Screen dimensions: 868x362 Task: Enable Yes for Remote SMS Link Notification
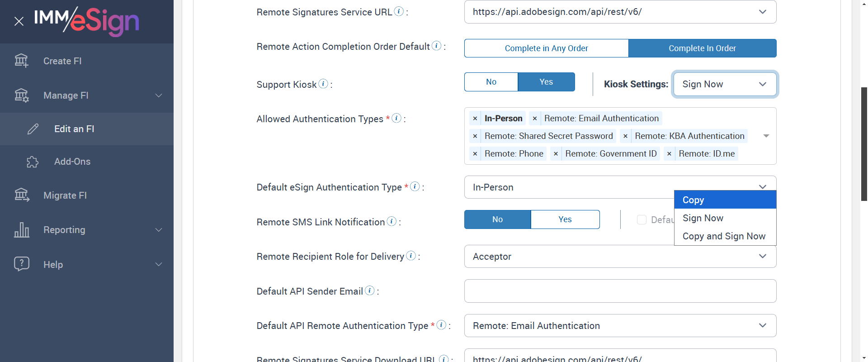pos(565,219)
